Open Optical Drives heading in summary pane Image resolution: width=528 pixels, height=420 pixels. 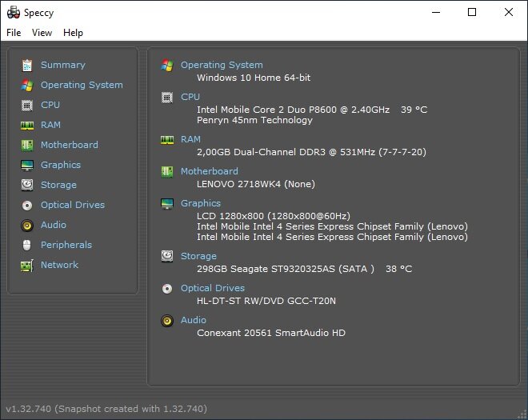click(213, 288)
